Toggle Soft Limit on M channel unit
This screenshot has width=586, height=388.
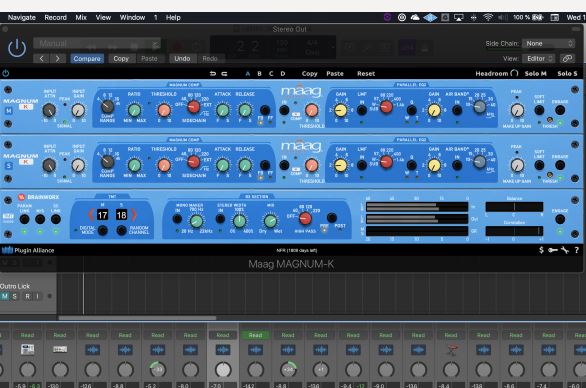539,110
